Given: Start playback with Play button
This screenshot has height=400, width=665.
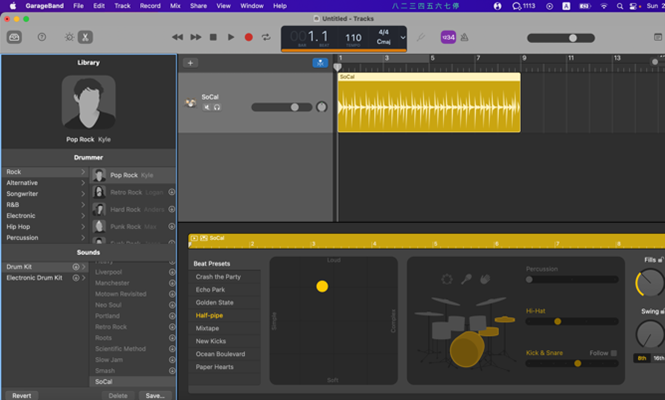Looking at the screenshot, I should [x=231, y=37].
